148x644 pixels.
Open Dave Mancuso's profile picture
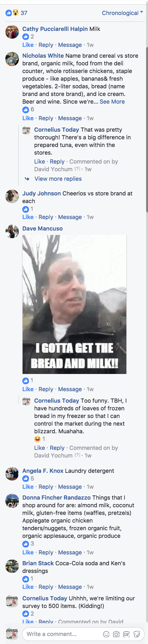tap(12, 231)
